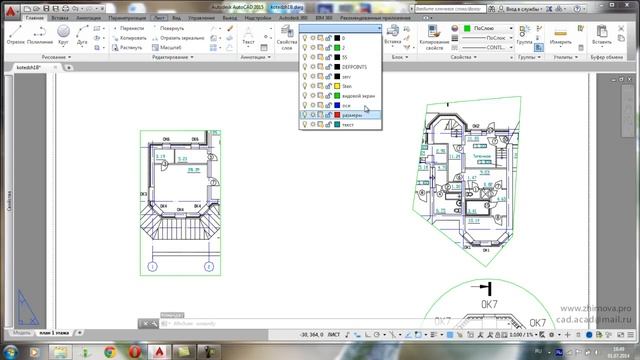Open Opera browser from the taskbar
The width and height of the screenshot is (640, 360).
(135, 352)
